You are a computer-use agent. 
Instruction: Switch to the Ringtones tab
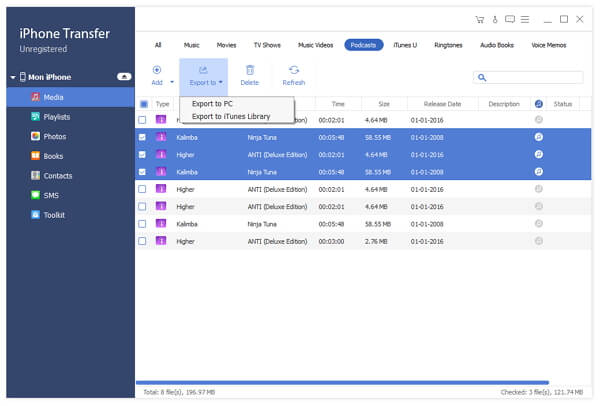coord(448,45)
